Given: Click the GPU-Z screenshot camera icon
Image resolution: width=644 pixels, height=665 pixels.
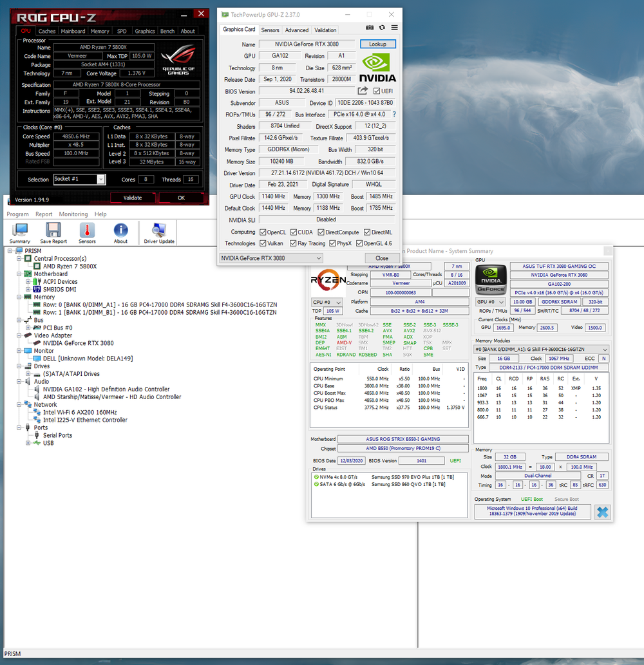Looking at the screenshot, I should [370, 28].
